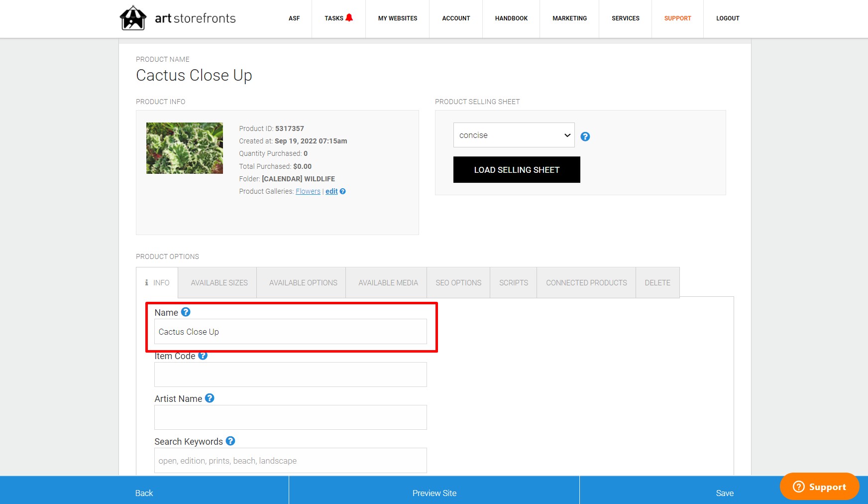Open the Search Keywords help icon
Screen dimensions: 868x504
pos(230,441)
